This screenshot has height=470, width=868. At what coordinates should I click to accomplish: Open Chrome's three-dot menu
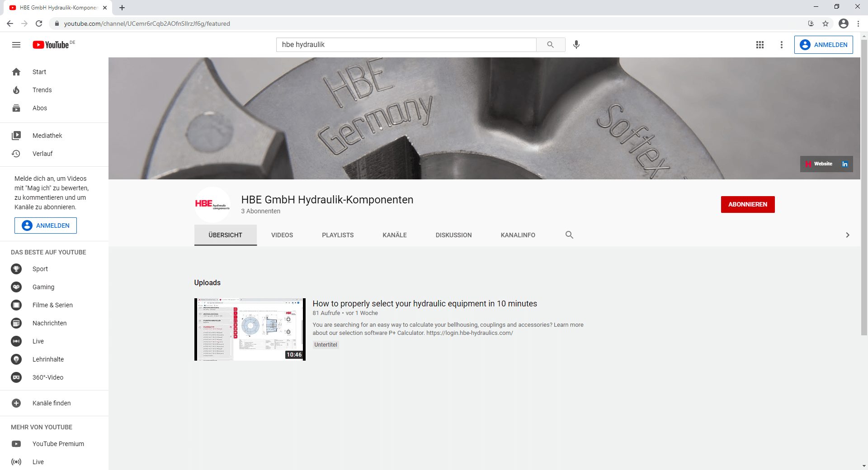coord(858,23)
